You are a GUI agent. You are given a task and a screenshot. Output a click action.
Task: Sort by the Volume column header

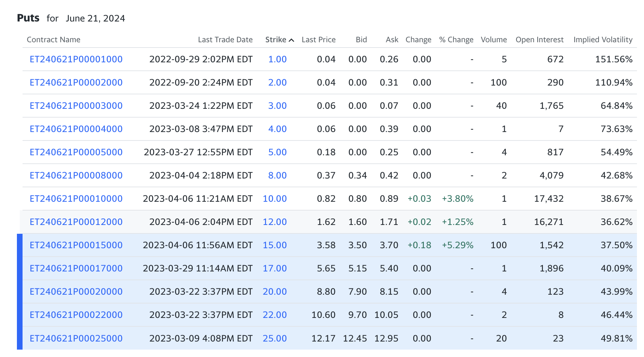tap(494, 40)
